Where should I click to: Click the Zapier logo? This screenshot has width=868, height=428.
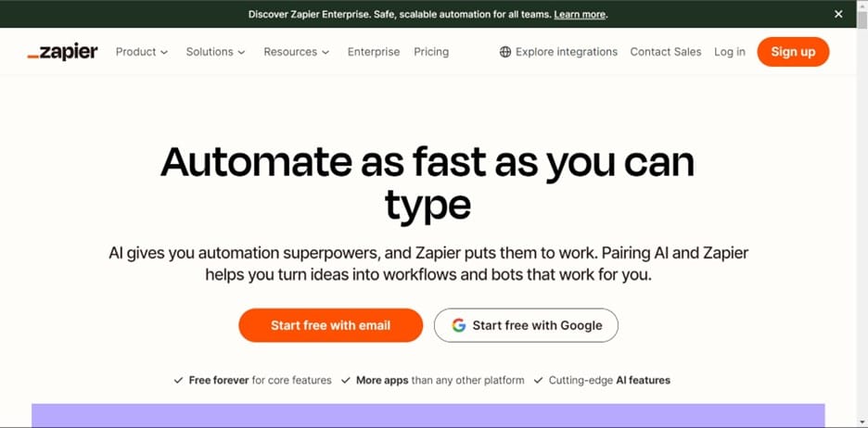point(62,52)
